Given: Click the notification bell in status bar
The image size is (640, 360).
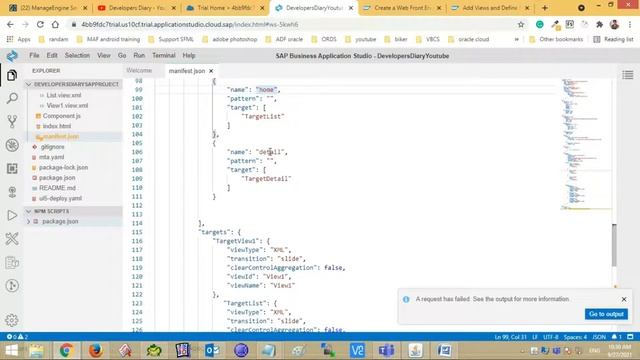Looking at the screenshot, I should point(616,337).
